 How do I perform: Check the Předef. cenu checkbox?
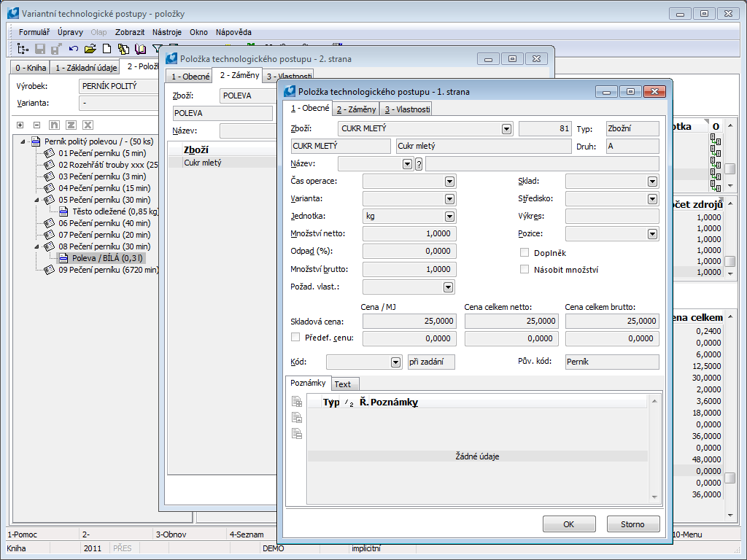pyautogui.click(x=295, y=338)
